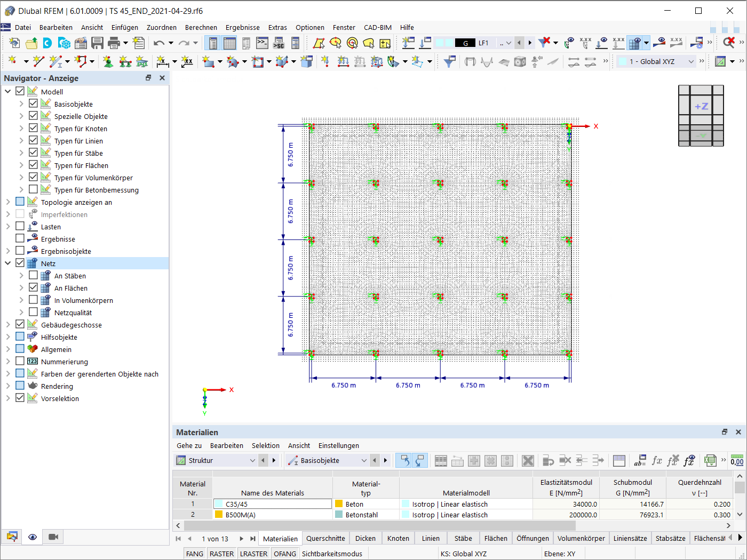Click the new line tool icon
747x560 pixels.
coord(38,62)
